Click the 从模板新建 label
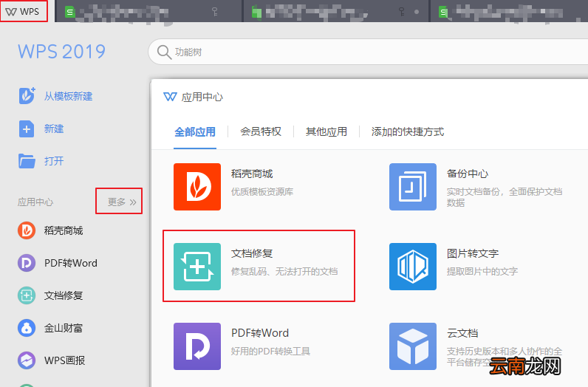Viewport: 588px width, 387px height. (x=68, y=96)
